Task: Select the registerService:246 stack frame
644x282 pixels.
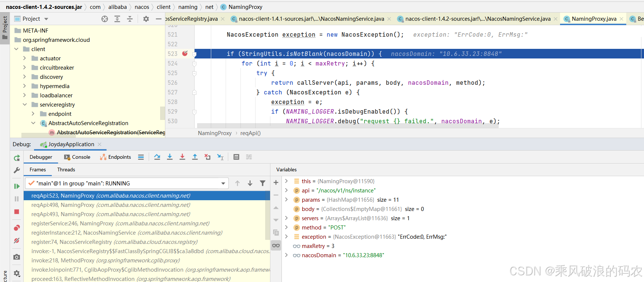Action: click(x=120, y=224)
